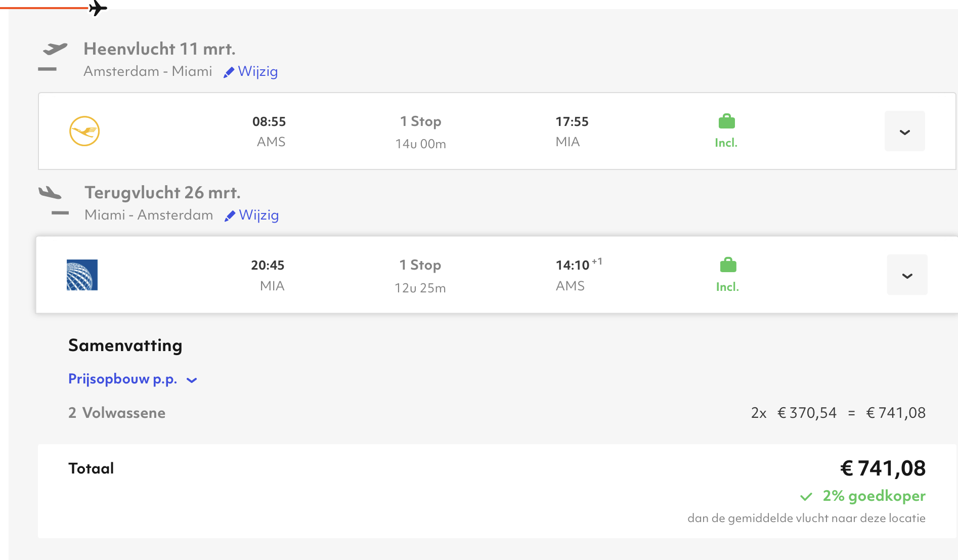Click the € 741,08 total price
The height and width of the screenshot is (560, 958).
tap(883, 468)
